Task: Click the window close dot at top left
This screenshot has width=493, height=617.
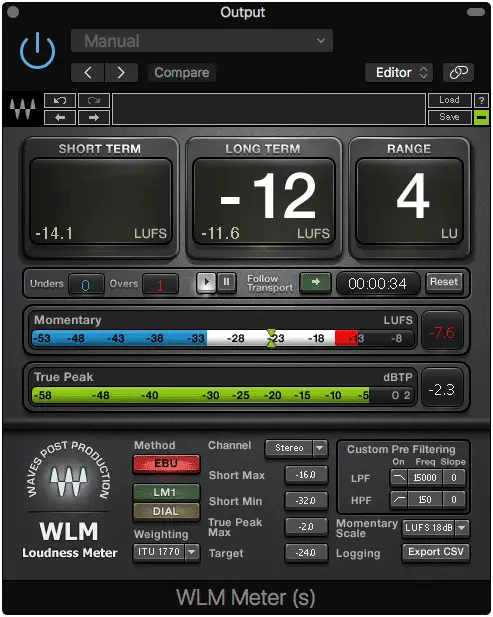Action: (x=13, y=12)
